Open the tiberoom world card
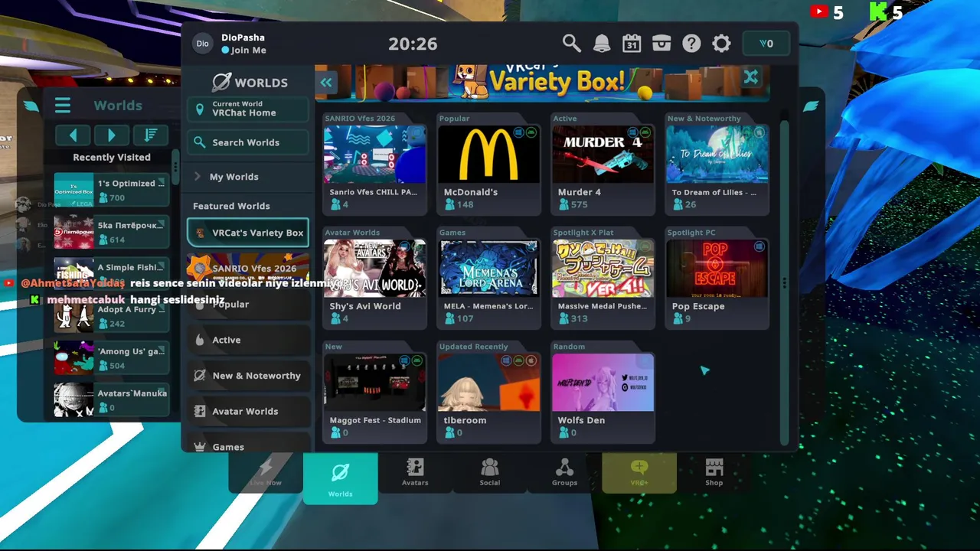 coord(488,397)
